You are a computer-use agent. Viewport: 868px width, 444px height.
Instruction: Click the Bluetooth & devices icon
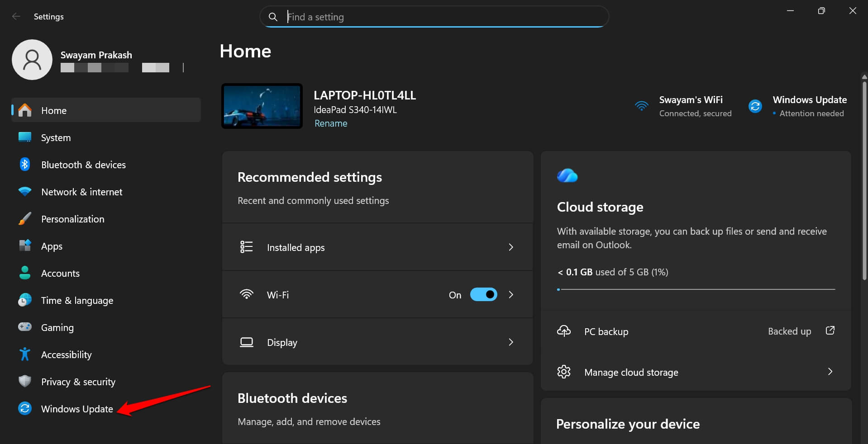tap(25, 164)
